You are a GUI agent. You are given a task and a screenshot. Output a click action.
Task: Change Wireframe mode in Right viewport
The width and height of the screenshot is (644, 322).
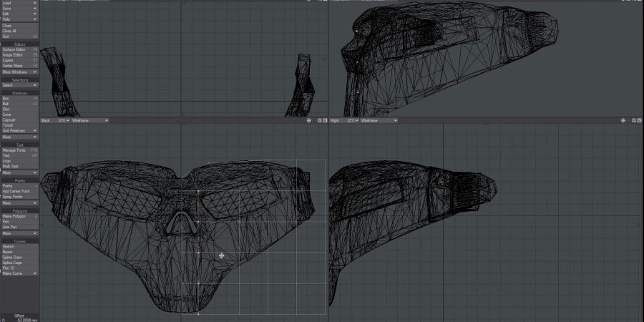[379, 120]
